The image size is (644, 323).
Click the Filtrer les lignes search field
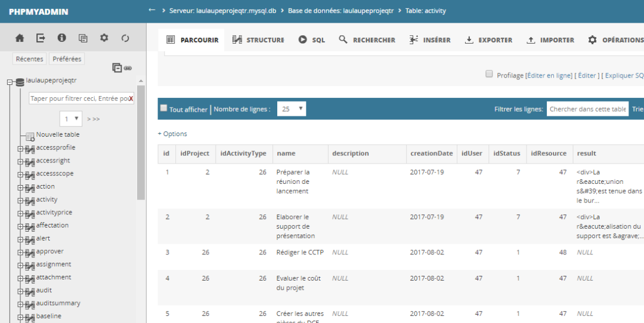pos(587,109)
